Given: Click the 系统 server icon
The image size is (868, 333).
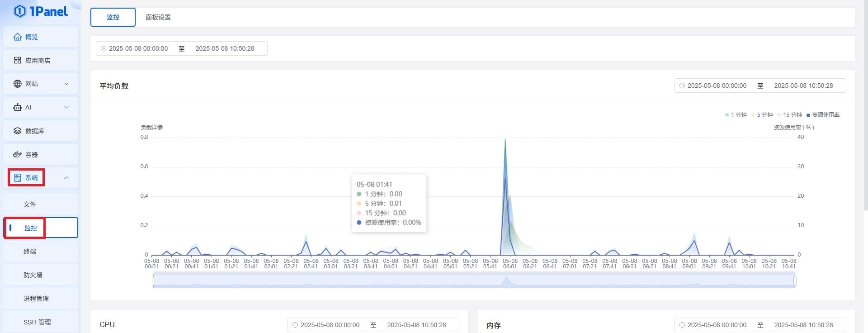Looking at the screenshot, I should (x=18, y=178).
